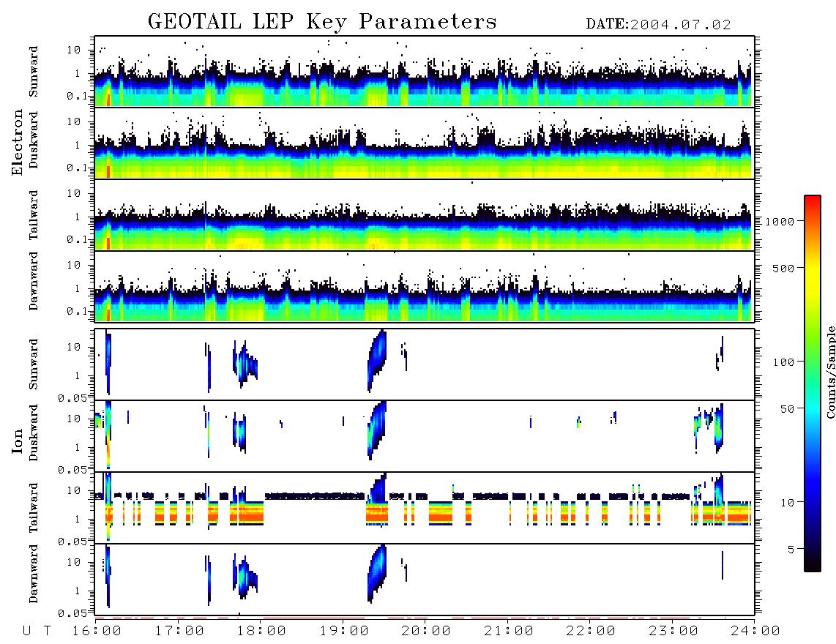Click the 16:00 time axis label
The image size is (836, 644).
97,631
